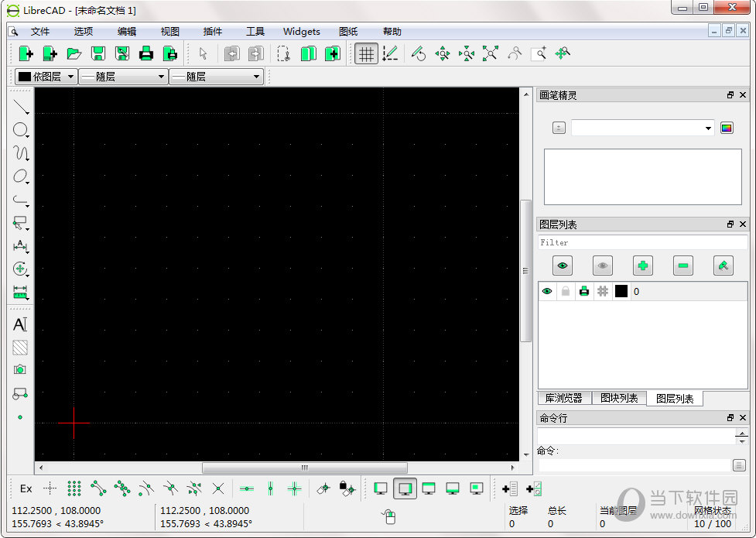Toggle grid display button
Screen dimensions: 756x538
point(366,53)
